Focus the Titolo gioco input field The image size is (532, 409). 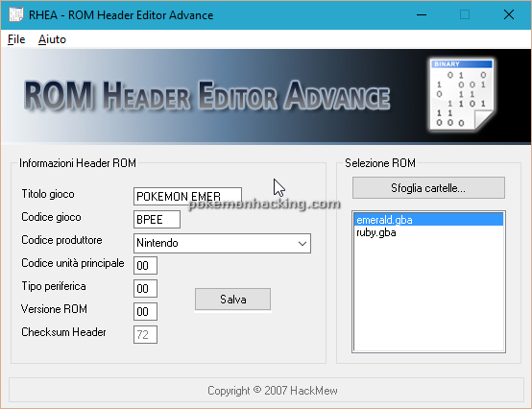[187, 197]
